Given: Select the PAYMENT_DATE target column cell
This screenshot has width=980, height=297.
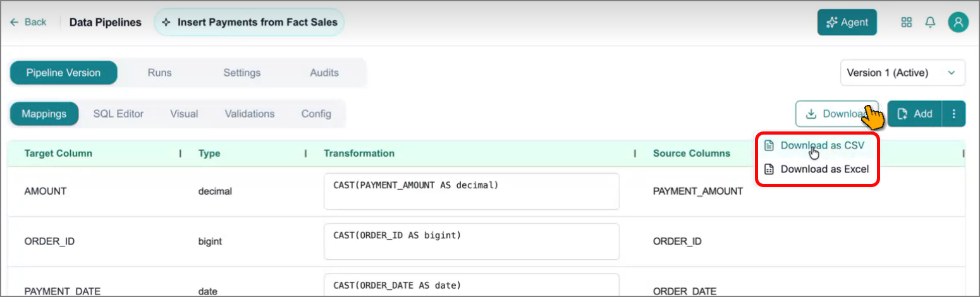Looking at the screenshot, I should click(62, 291).
